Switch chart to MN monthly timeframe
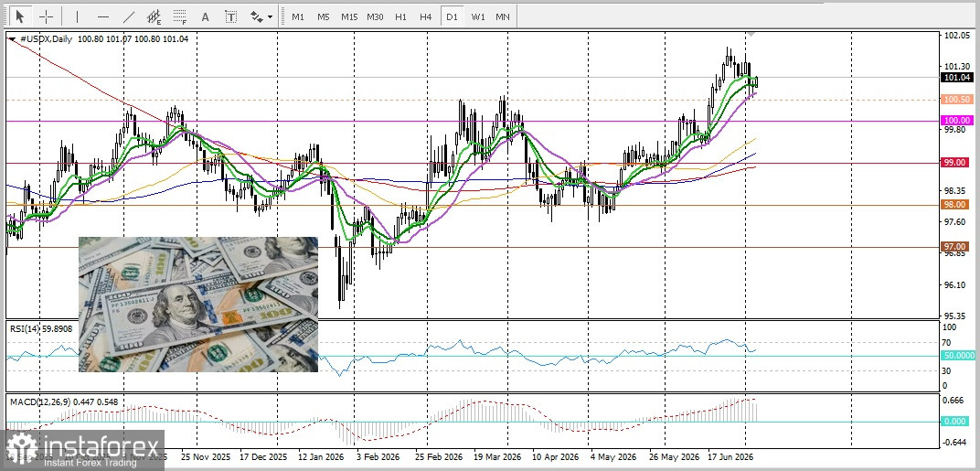Screen dimensions: 980x471 click(503, 16)
